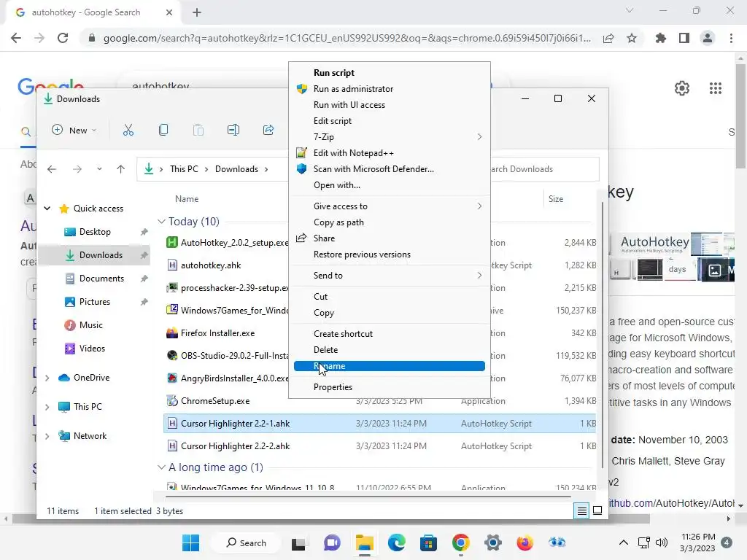
Task: Open File Explorer from taskbar
Action: pyautogui.click(x=365, y=542)
